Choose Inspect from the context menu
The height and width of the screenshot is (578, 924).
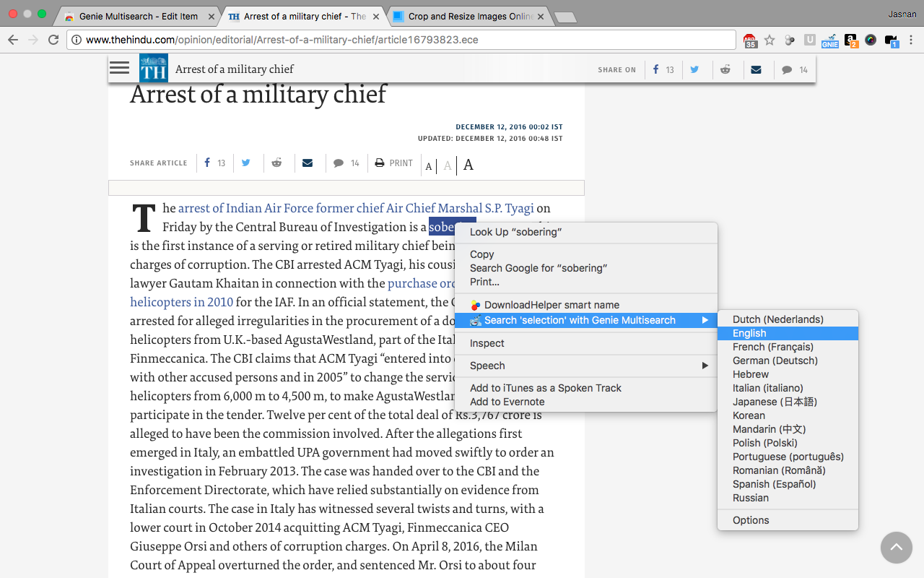(x=586, y=343)
